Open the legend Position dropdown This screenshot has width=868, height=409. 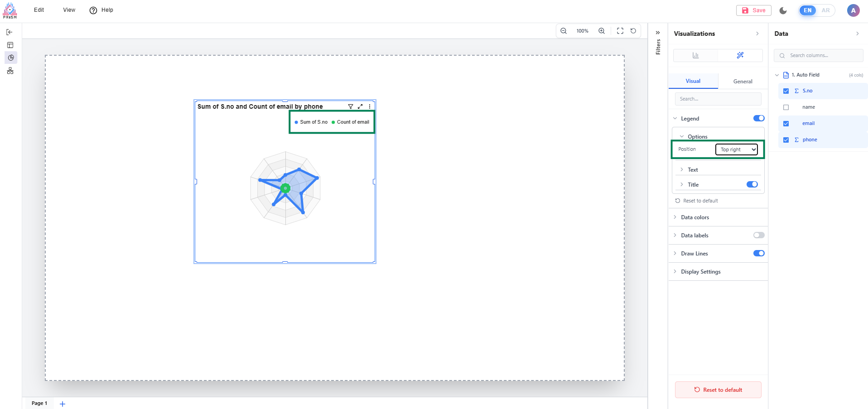[737, 149]
